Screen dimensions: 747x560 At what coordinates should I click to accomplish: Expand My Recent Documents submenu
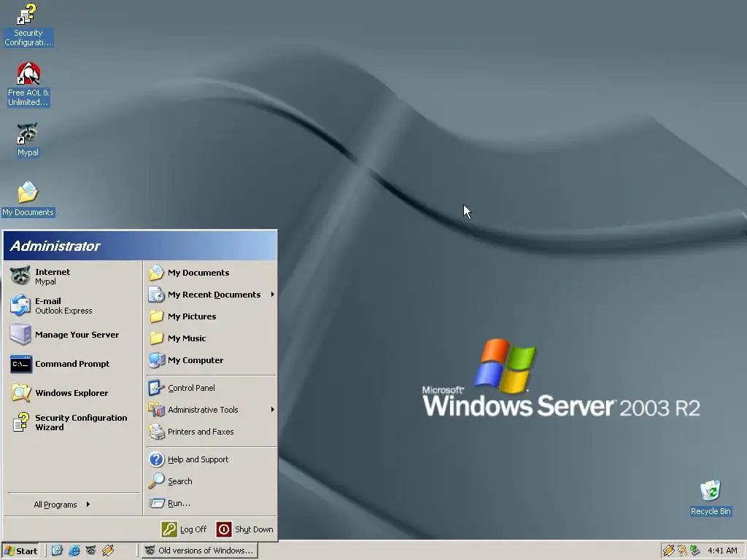[x=211, y=295]
